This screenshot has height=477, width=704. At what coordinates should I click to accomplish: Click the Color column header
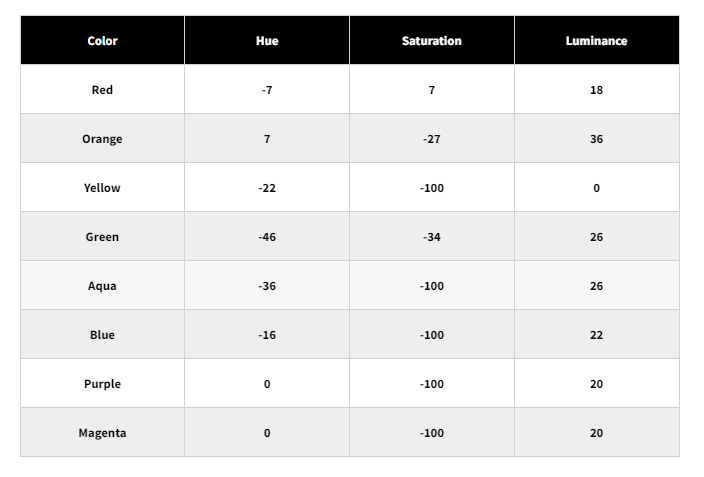click(x=102, y=41)
